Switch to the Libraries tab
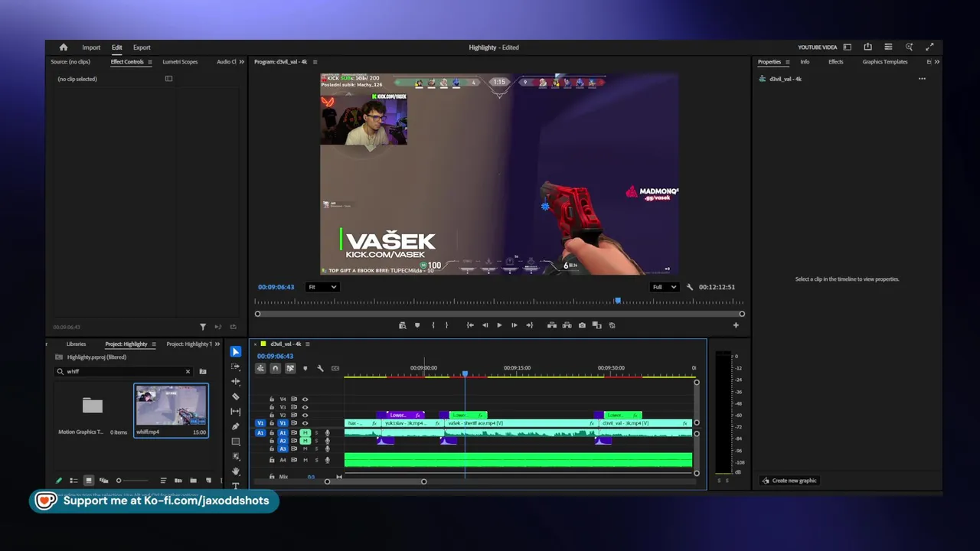 76,344
